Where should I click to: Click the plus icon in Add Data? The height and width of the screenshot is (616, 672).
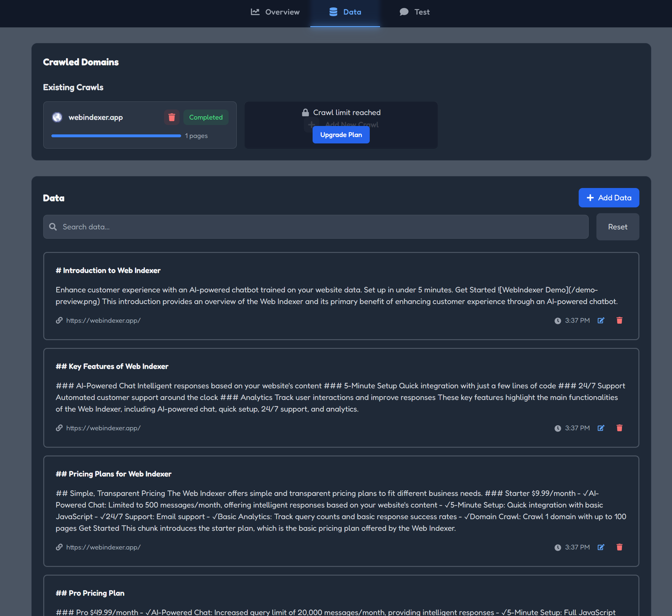(x=590, y=198)
